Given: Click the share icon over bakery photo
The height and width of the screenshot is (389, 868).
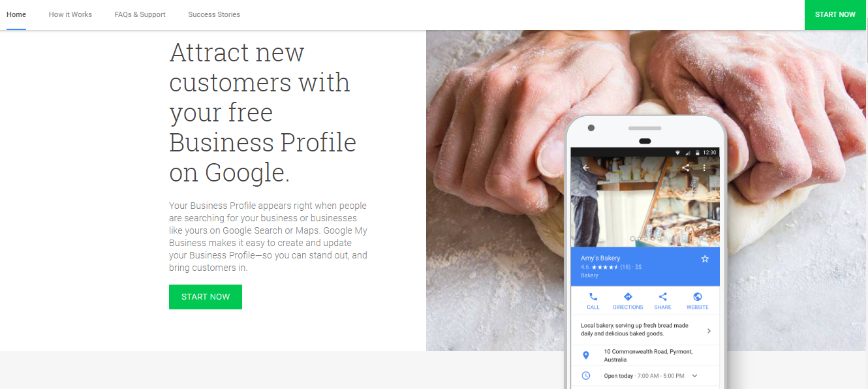Looking at the screenshot, I should point(685,168).
